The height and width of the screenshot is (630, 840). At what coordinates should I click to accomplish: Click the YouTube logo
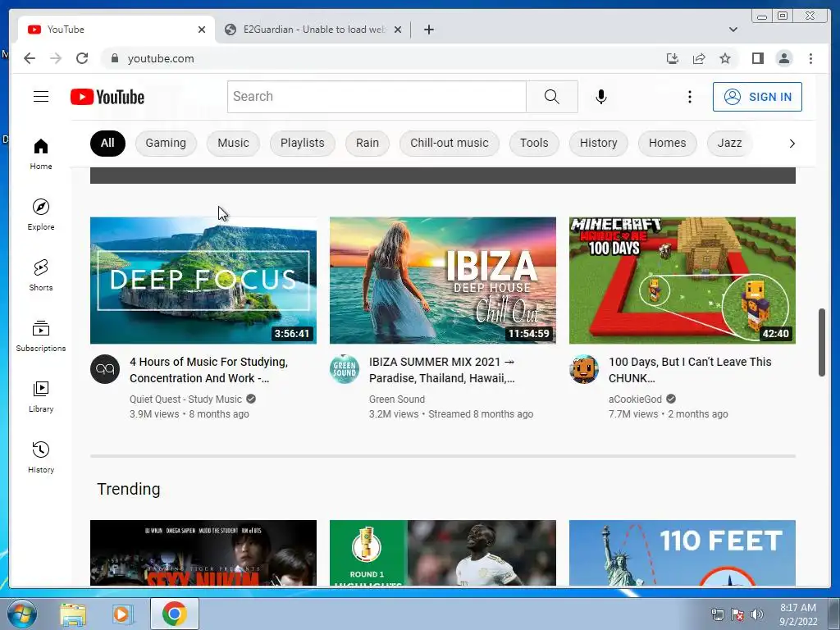click(x=107, y=97)
